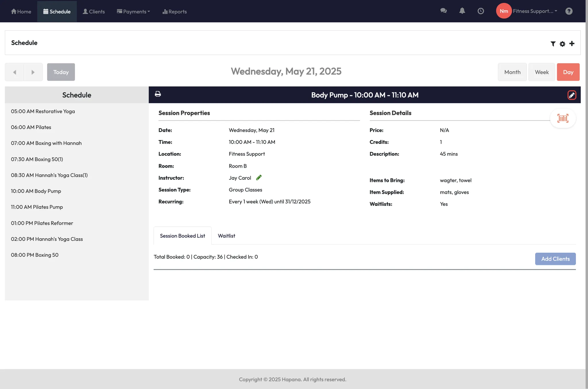
Task: Open the notifications bell
Action: [462, 11]
